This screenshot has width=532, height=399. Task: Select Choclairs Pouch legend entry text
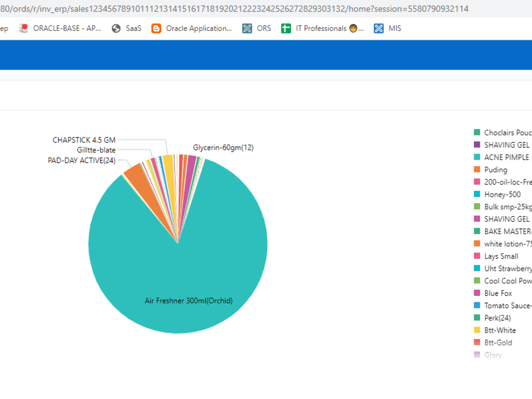point(508,132)
